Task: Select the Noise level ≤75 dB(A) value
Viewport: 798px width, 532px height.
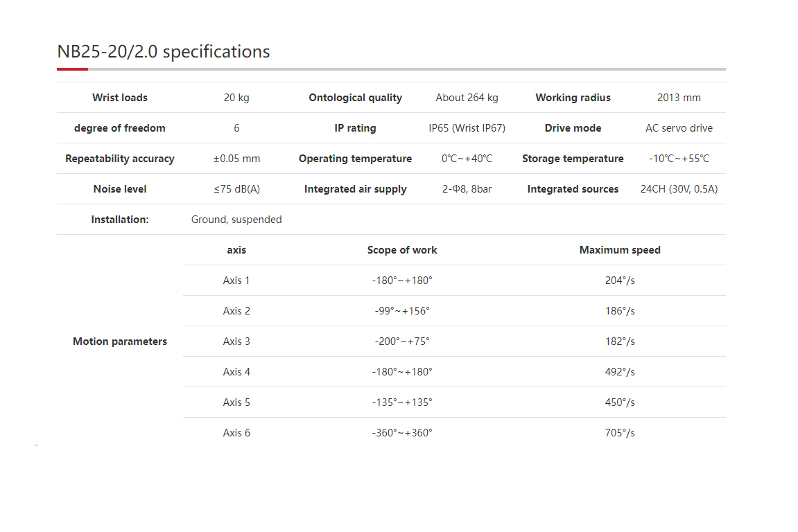Action: click(x=236, y=189)
